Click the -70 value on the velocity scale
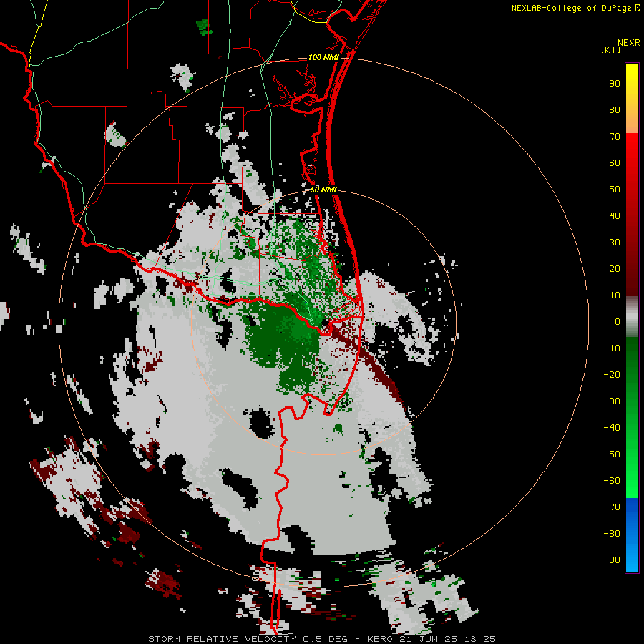This screenshot has width=644, height=644. 612,507
